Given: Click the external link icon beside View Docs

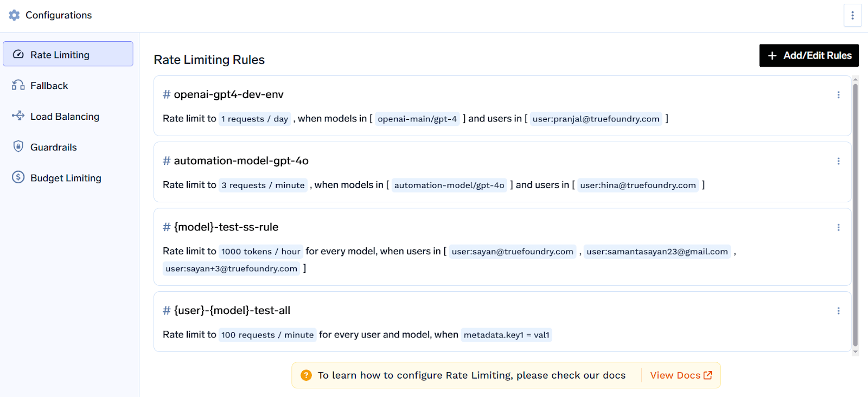Looking at the screenshot, I should coord(708,375).
